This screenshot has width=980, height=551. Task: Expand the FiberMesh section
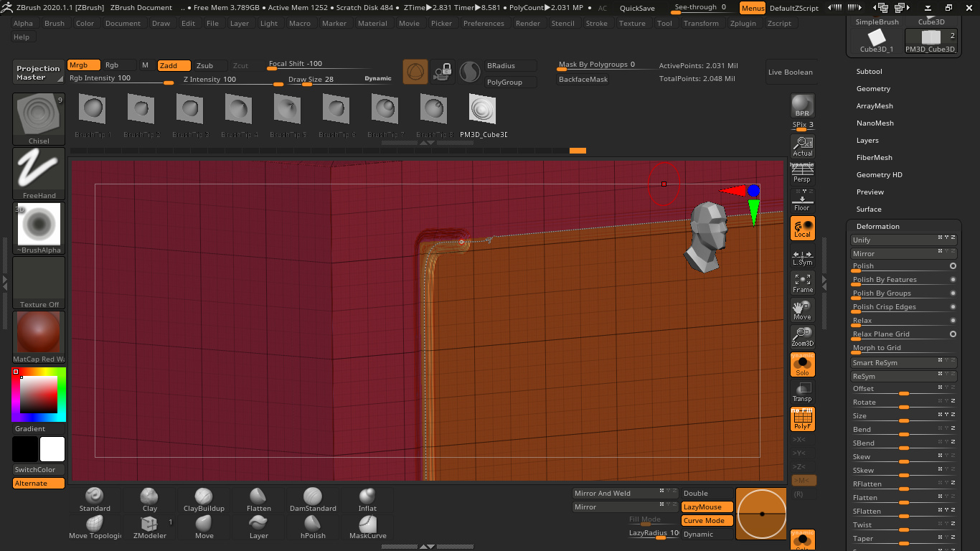[875, 158]
